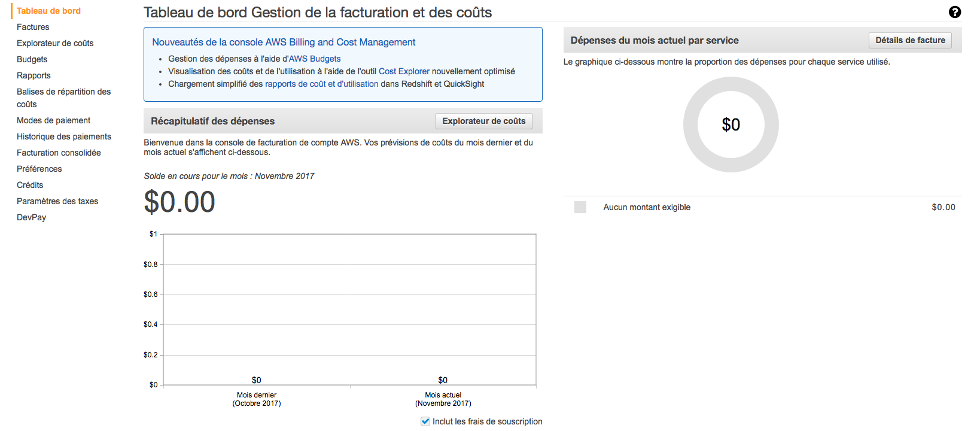
Task: Click rapports de coût et d'utilisation link
Action: point(321,84)
